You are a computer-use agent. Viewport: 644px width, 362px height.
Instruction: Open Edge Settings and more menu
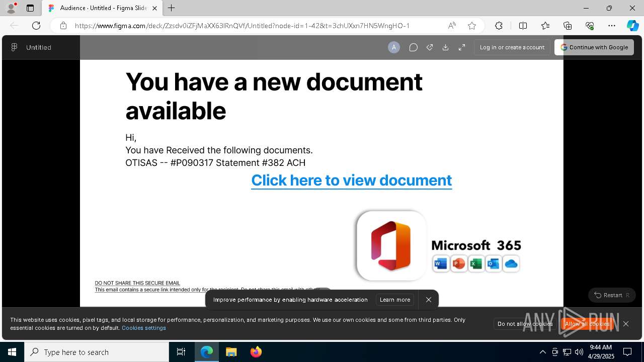(612, 26)
